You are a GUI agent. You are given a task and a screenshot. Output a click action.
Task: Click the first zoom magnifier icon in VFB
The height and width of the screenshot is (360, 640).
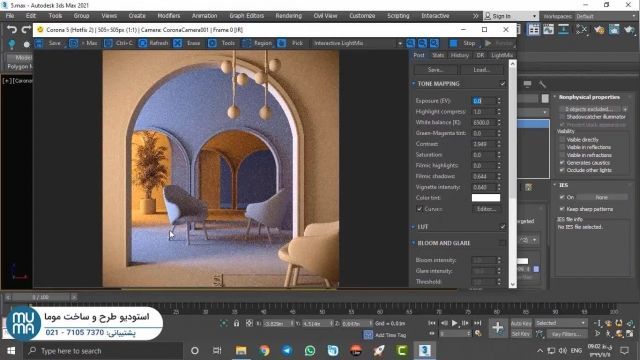(x=411, y=43)
